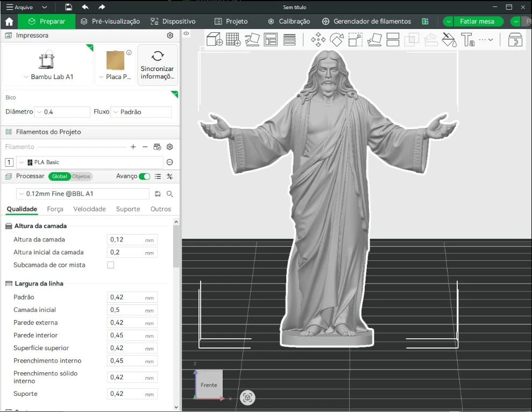Switch processing scope to Objetos
The height and width of the screenshot is (412, 532).
[x=81, y=176]
